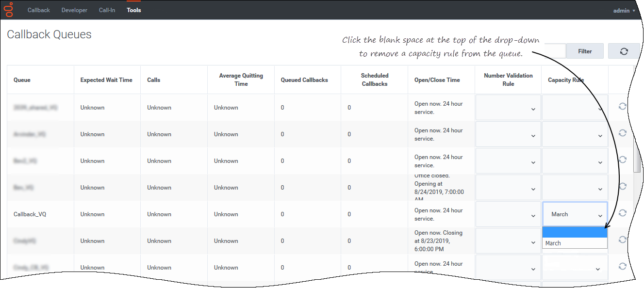
Task: Switch to the Developer menu
Action: [x=74, y=10]
